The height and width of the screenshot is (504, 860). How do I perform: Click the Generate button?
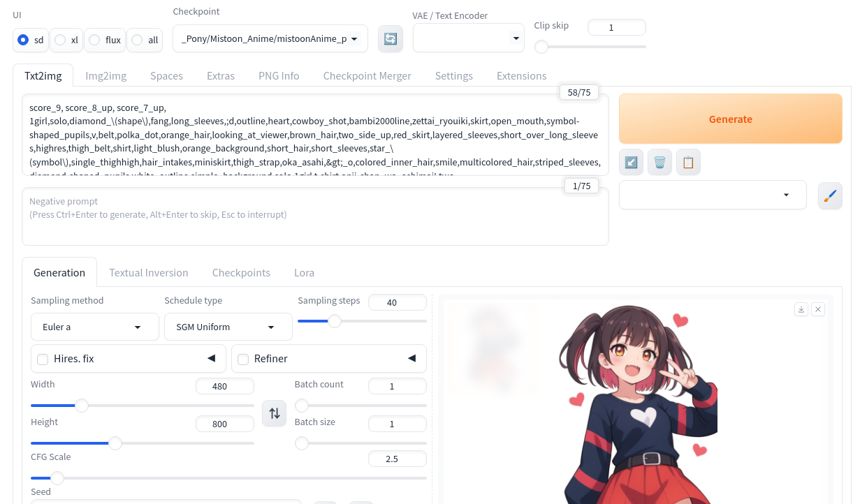click(x=731, y=119)
